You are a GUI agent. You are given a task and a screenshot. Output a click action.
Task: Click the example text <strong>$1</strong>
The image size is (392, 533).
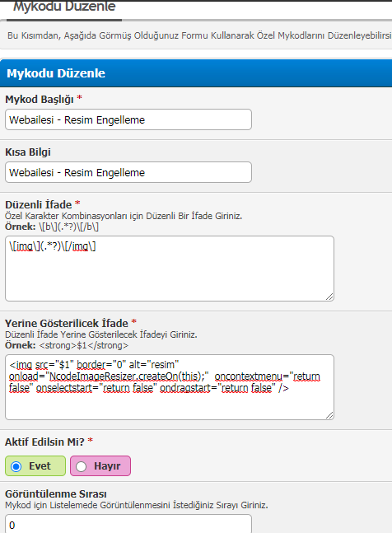point(83,345)
